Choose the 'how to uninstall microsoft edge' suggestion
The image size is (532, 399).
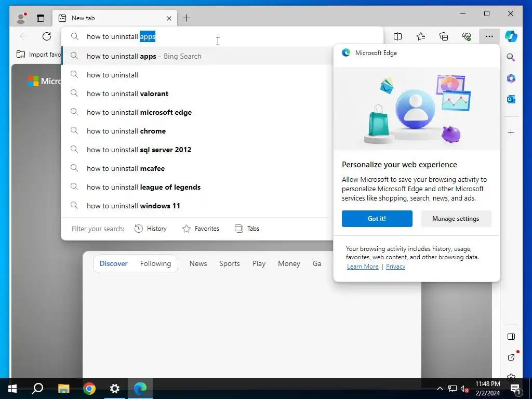(x=197, y=112)
